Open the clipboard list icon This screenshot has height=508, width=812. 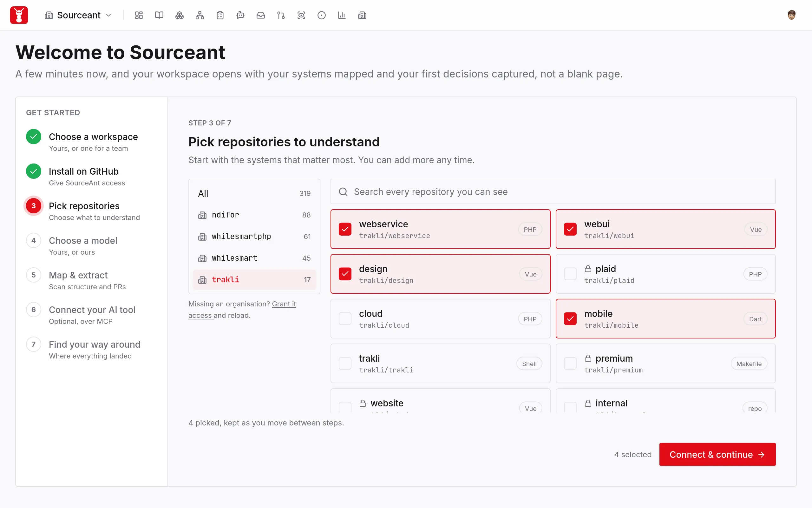(220, 15)
